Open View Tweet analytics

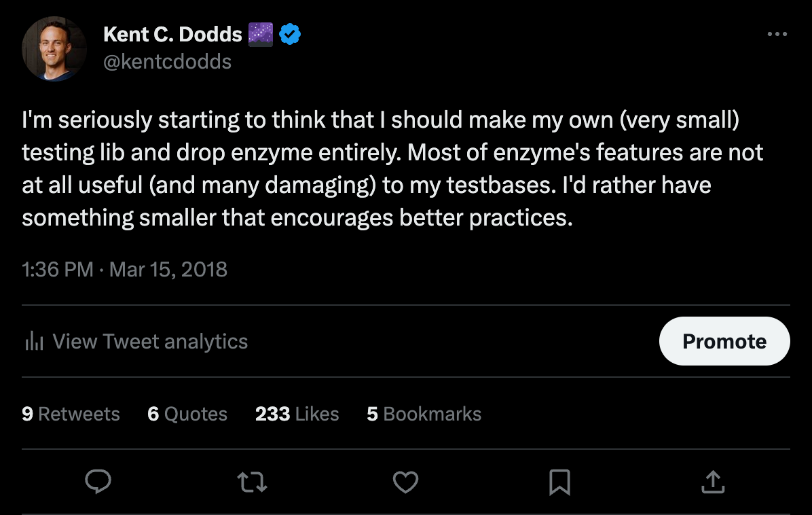(x=150, y=341)
